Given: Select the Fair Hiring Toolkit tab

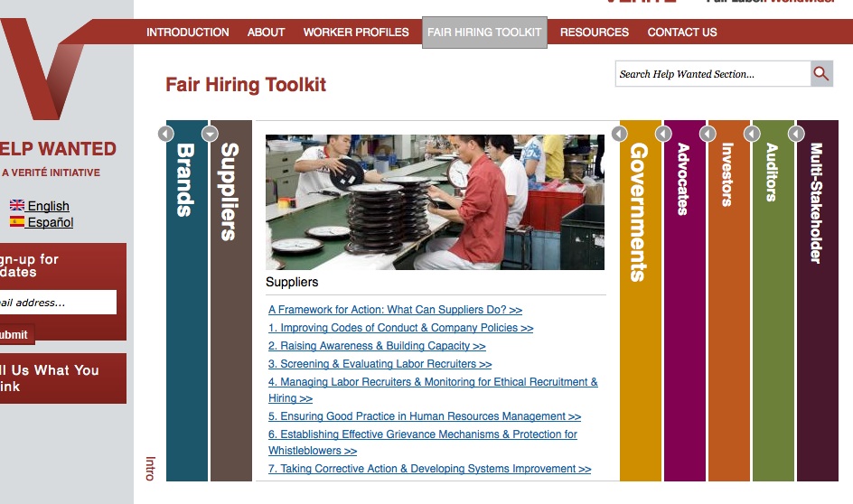Looking at the screenshot, I should tap(484, 33).
